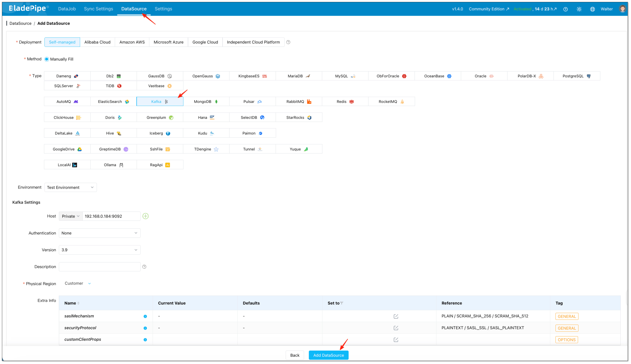Screen dimensions: 631x364
Task: Click the BladePipe logo
Action: pos(28,8)
